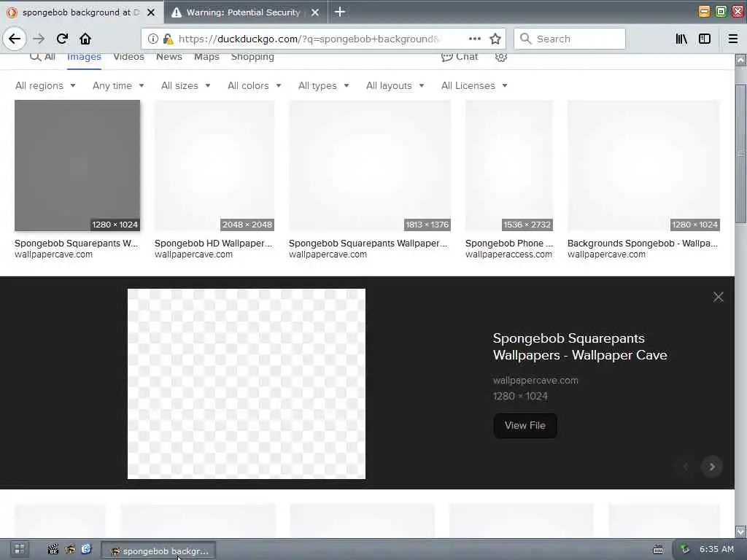The height and width of the screenshot is (560, 747).
Task: Open wallpaperaccess.com source link
Action: pos(508,254)
